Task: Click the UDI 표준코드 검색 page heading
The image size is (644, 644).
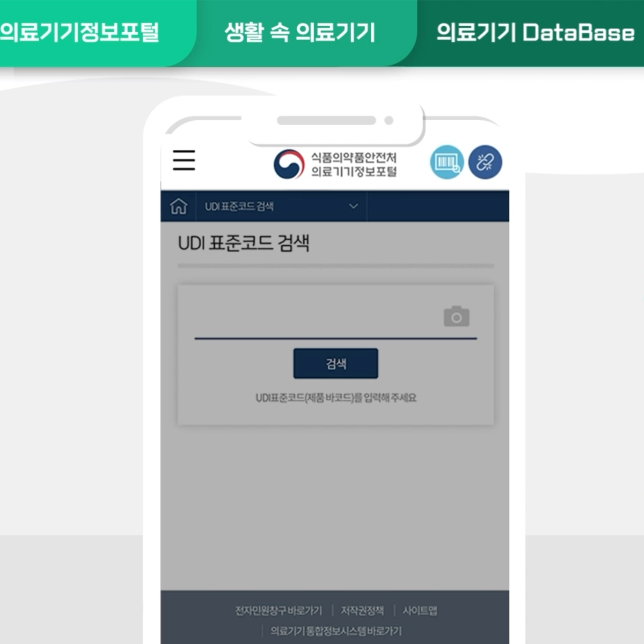Action: tap(244, 243)
